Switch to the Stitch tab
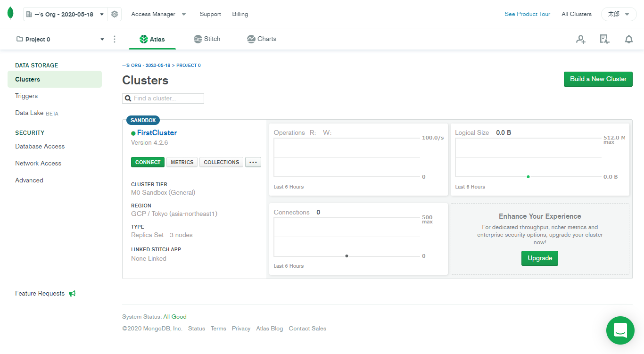This screenshot has height=354, width=644. tap(207, 39)
